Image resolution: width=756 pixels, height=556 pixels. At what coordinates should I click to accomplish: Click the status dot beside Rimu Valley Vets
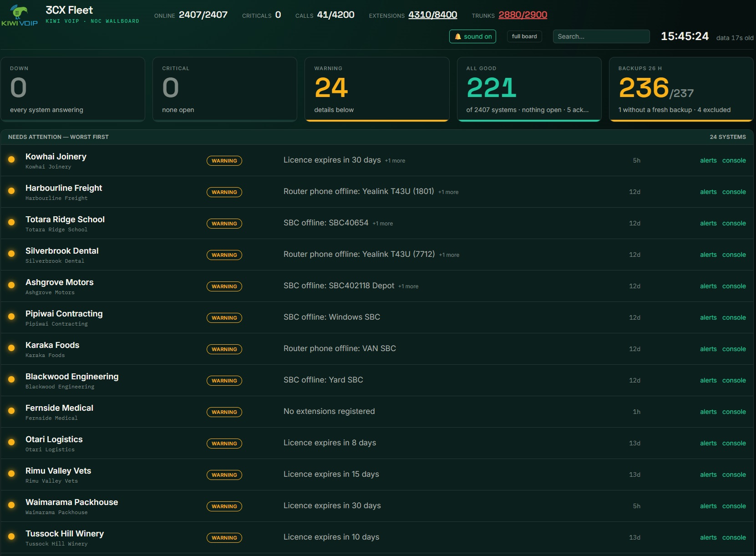(11, 474)
